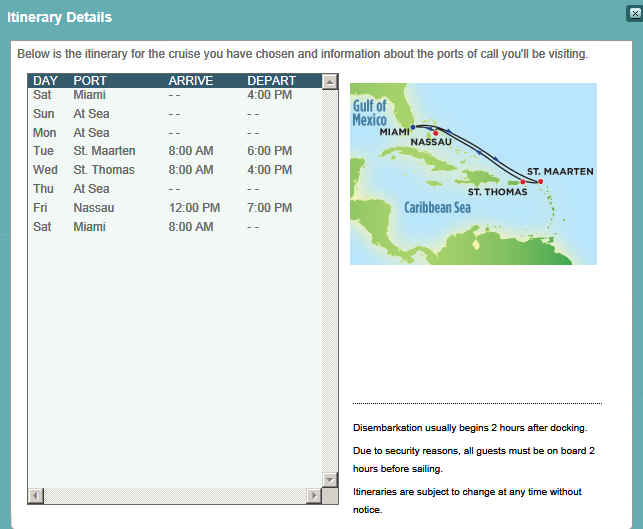The image size is (643, 529).
Task: Click the Fri day label
Action: coord(40,208)
